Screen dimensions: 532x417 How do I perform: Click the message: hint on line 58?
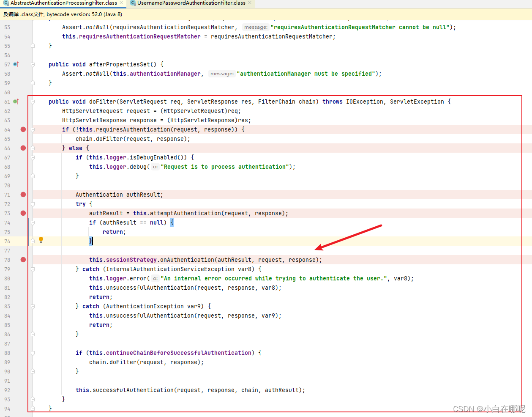pyautogui.click(x=222, y=74)
